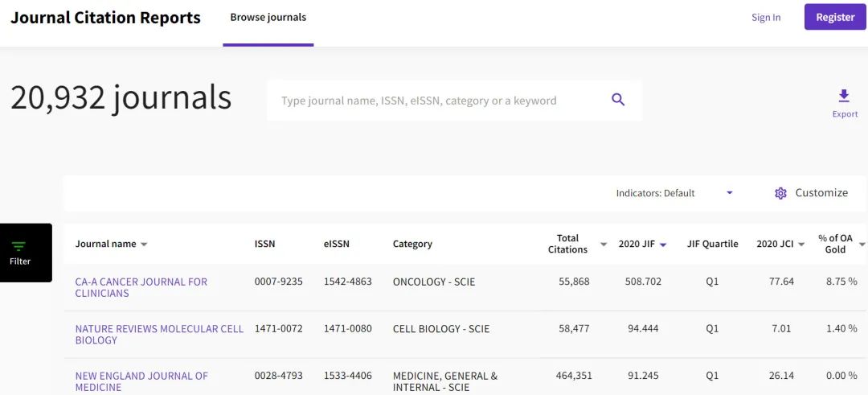
Task: Click CELL BIOLOGY - SCIE category
Action: pyautogui.click(x=441, y=329)
